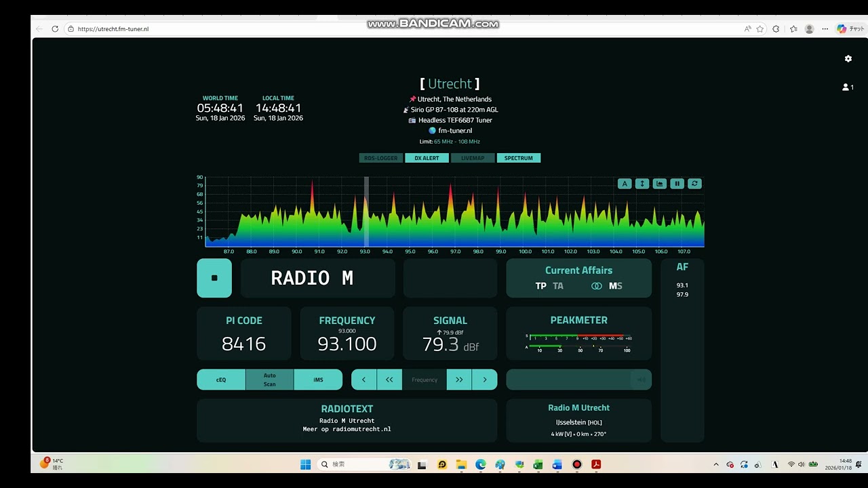The width and height of the screenshot is (868, 488).
Task: Select alternative frequency 93.1
Action: pos(682,285)
